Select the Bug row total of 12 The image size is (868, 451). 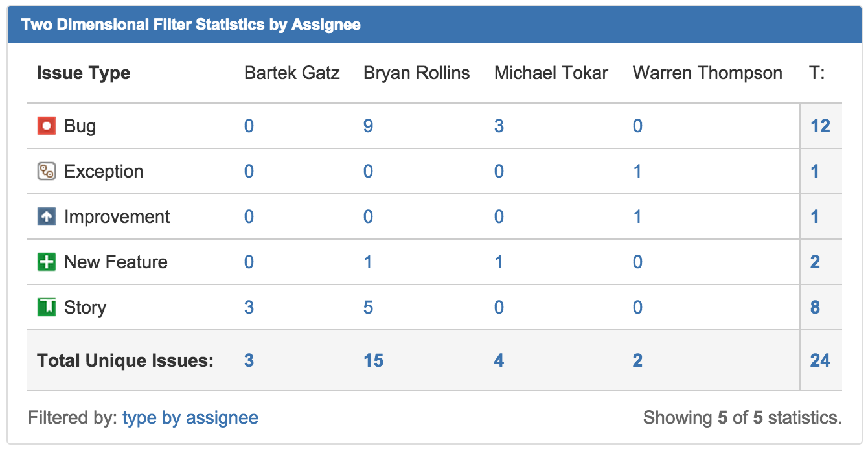[x=820, y=126]
